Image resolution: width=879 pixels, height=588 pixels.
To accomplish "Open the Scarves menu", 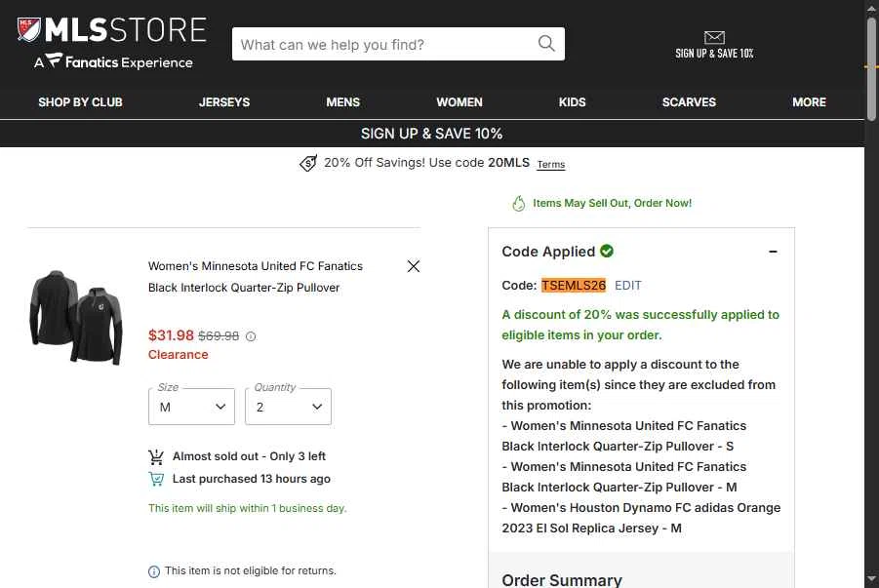I will 689,102.
